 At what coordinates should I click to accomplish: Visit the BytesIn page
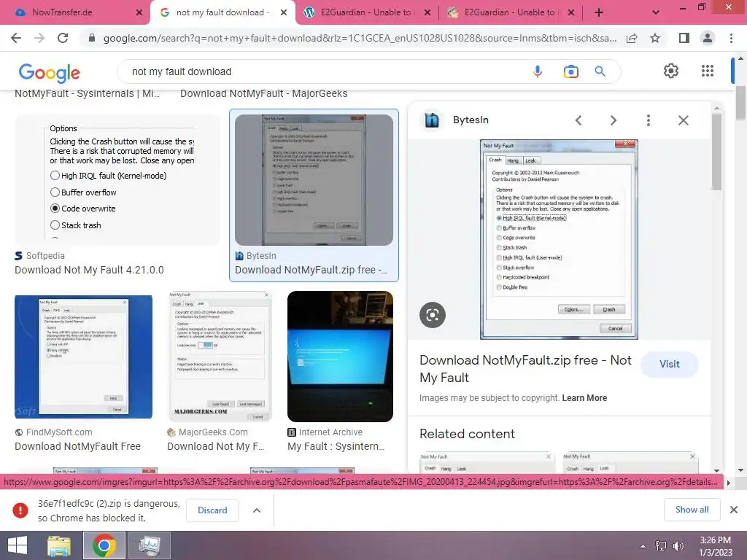(670, 365)
